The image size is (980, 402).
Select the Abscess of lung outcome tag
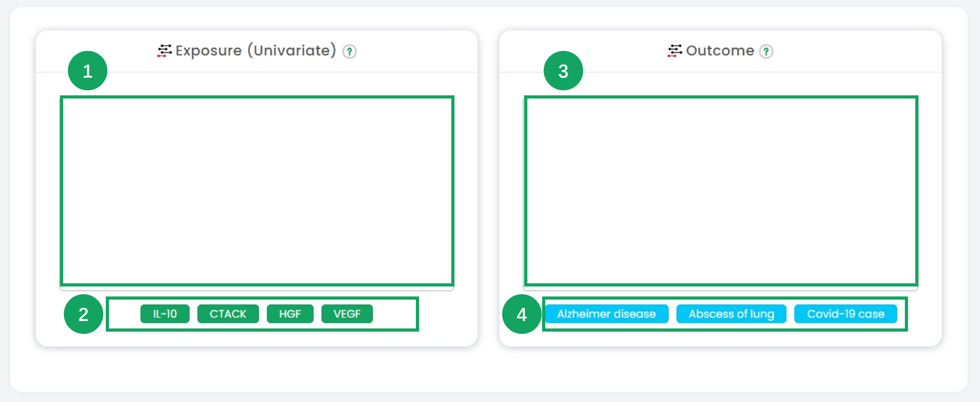click(731, 314)
